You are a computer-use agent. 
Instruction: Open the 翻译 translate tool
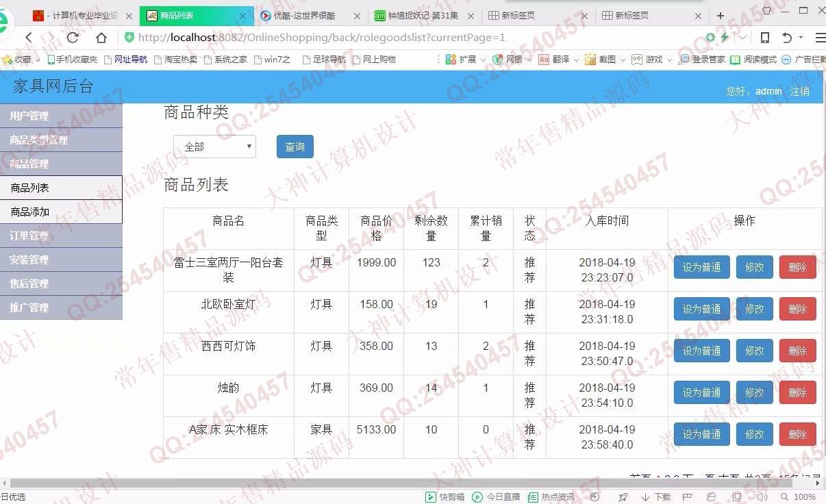click(554, 60)
